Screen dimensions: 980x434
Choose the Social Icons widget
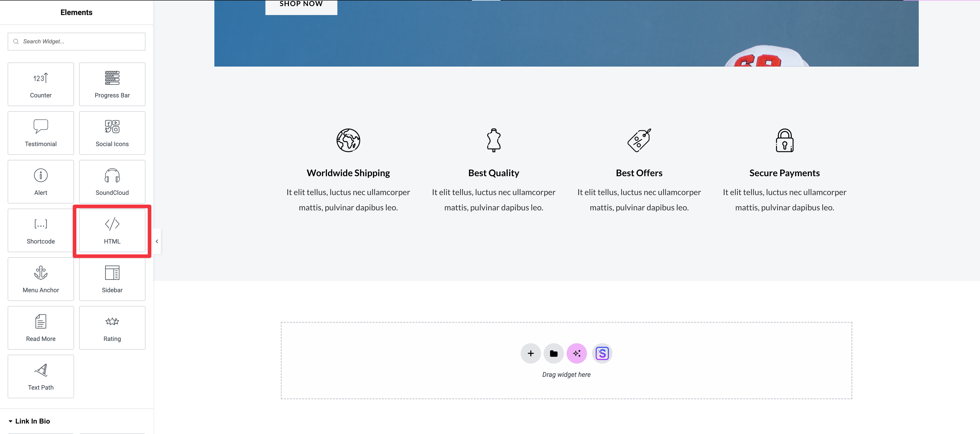112,133
